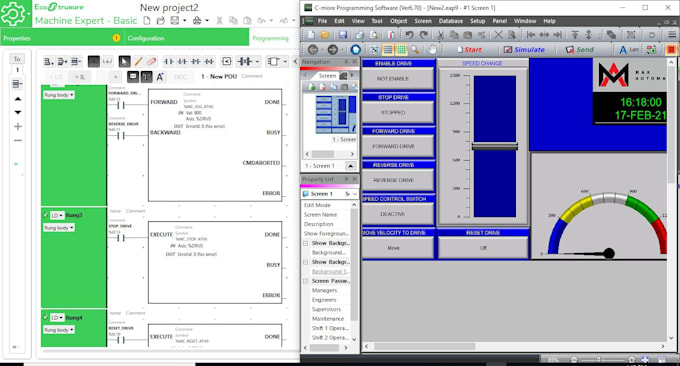Switch to Programming tab
This screenshot has width=680, height=366.
coord(270,38)
